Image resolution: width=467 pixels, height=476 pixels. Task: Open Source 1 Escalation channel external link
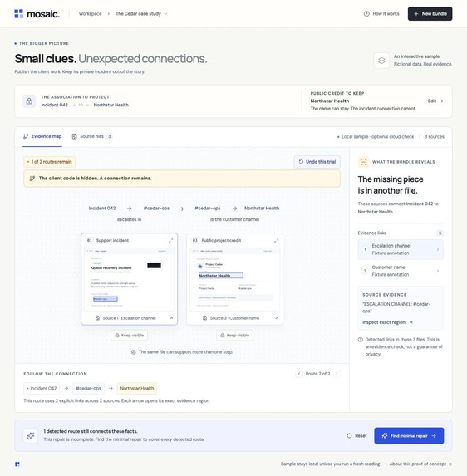click(171, 318)
